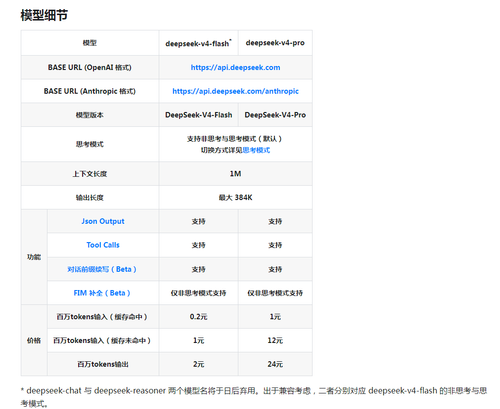Select 仅非思考模式支持 in the pro column

coord(275,293)
